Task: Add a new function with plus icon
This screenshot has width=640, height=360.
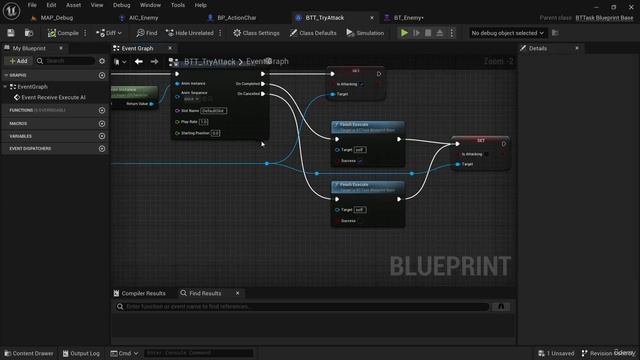Action: tap(102, 110)
